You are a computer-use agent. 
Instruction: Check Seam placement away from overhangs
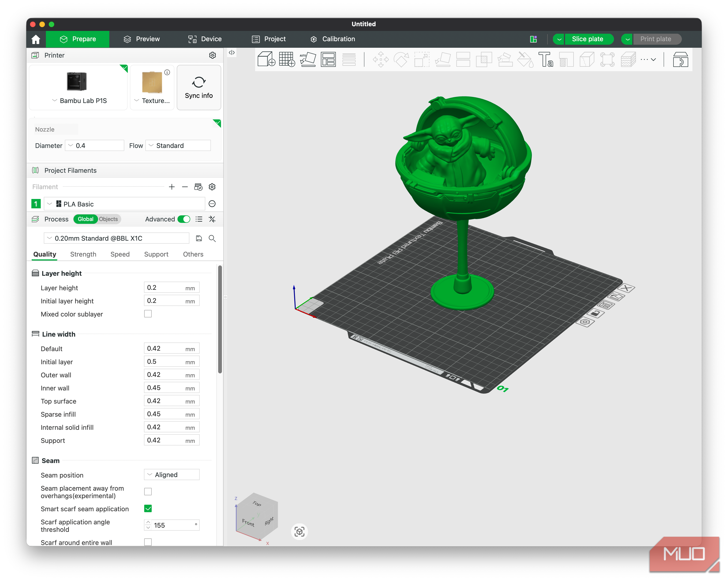point(148,492)
